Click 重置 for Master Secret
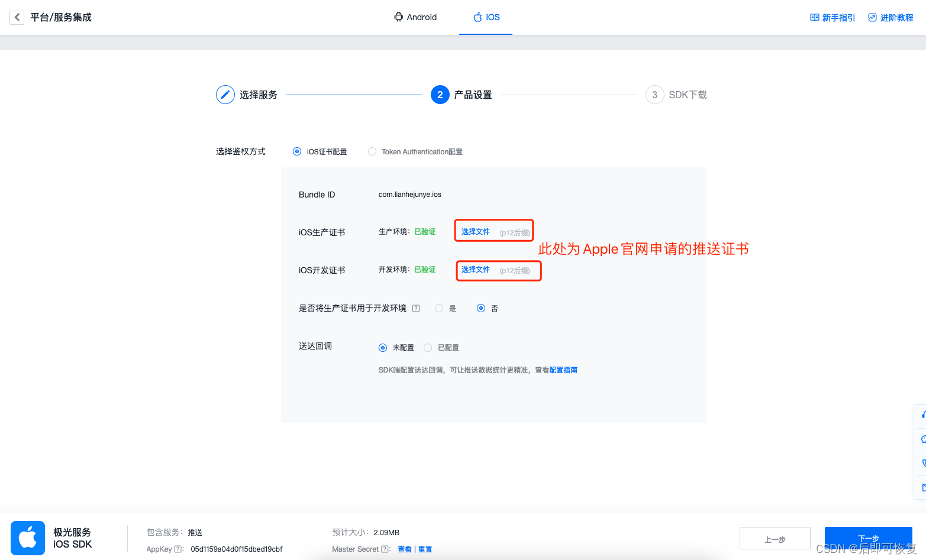The width and height of the screenshot is (926, 560). (x=425, y=549)
